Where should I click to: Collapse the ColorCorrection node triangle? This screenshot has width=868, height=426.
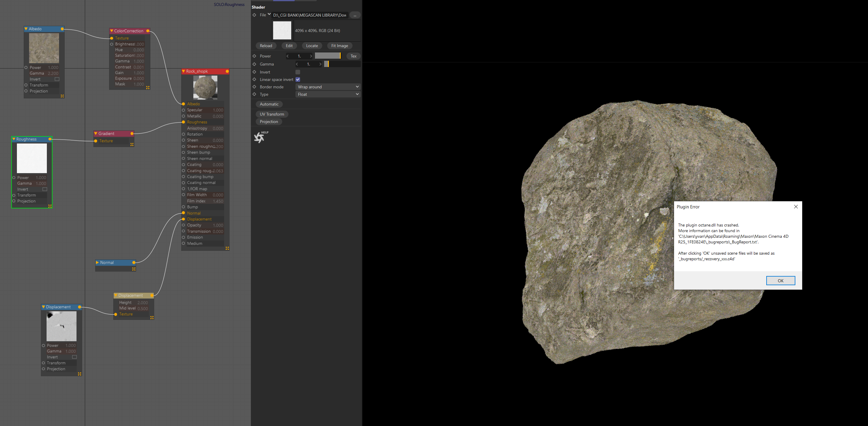tap(112, 31)
